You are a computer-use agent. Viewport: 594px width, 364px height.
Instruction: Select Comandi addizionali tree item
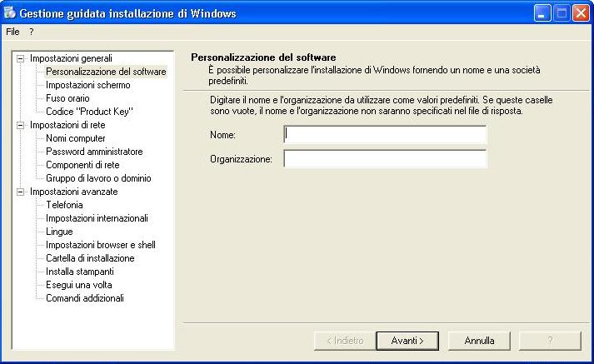(x=85, y=298)
